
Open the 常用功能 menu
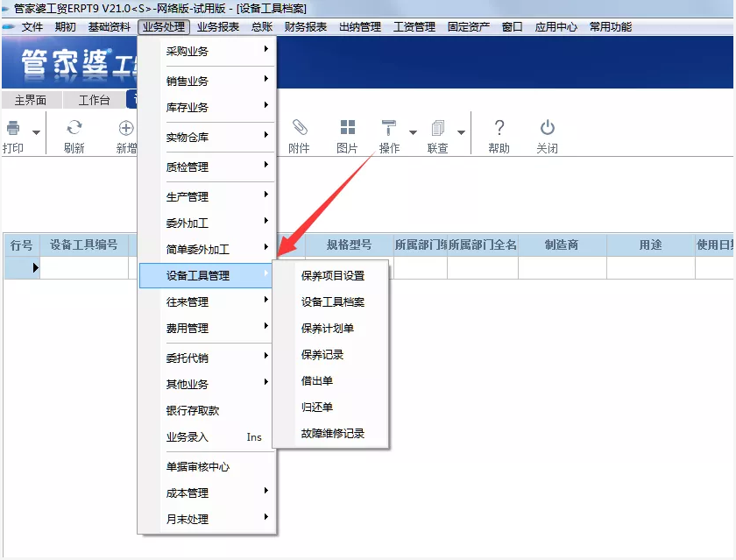pos(611,27)
